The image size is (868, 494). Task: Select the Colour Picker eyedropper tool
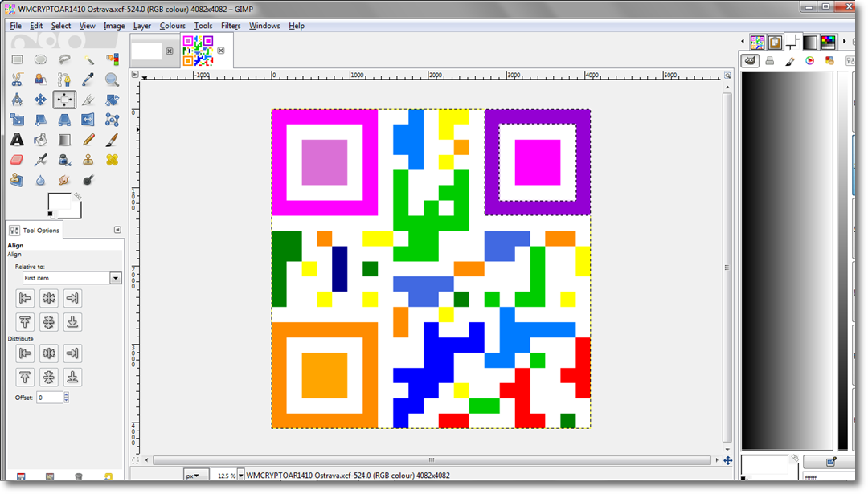tap(88, 80)
